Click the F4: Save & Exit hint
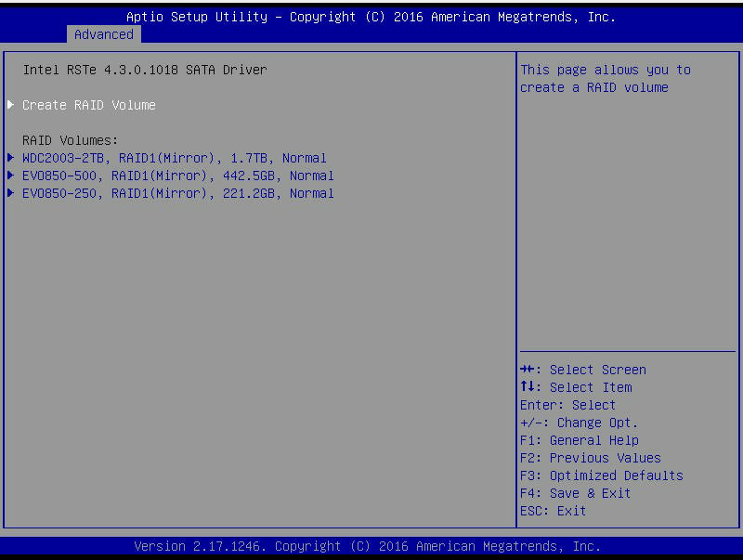Image resolution: width=743 pixels, height=560 pixels. (575, 494)
